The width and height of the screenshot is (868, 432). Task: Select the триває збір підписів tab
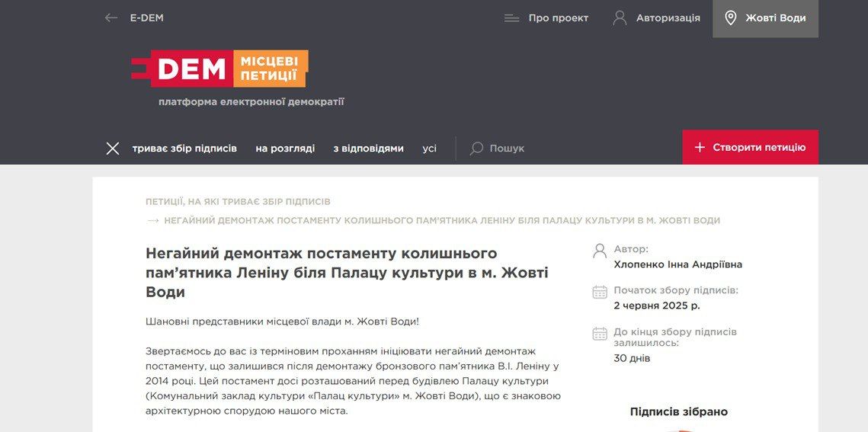click(x=184, y=148)
